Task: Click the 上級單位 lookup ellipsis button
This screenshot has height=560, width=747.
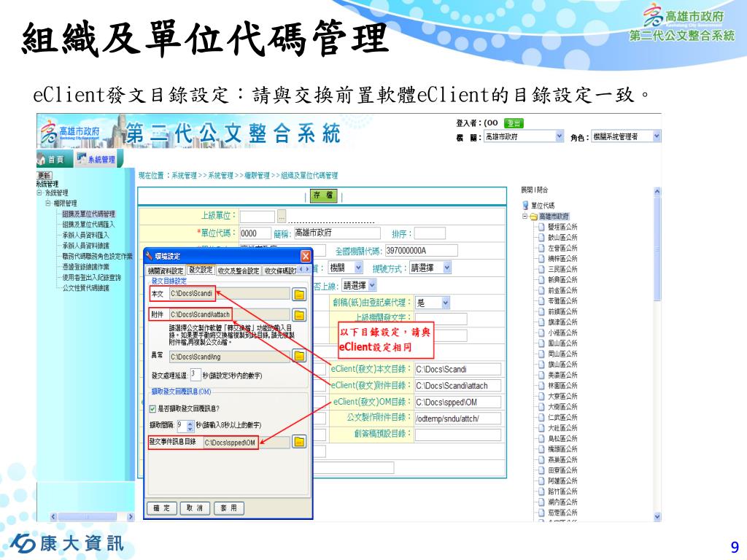Action: [282, 217]
